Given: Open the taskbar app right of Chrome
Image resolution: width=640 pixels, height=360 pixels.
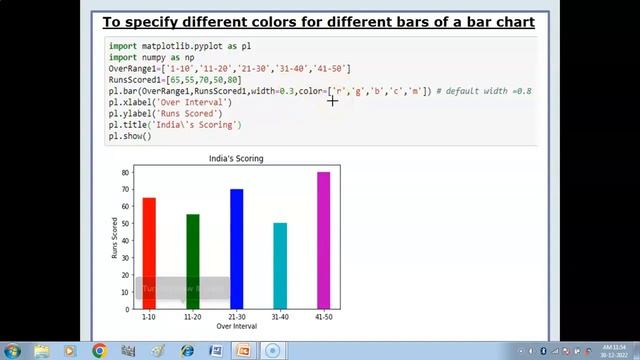Looking at the screenshot, I should 128,351.
